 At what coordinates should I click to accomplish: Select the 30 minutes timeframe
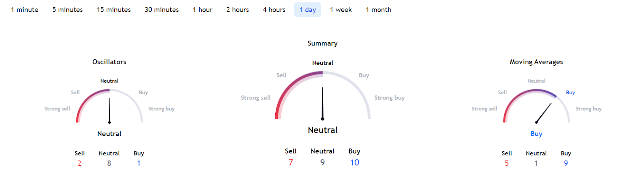(161, 10)
